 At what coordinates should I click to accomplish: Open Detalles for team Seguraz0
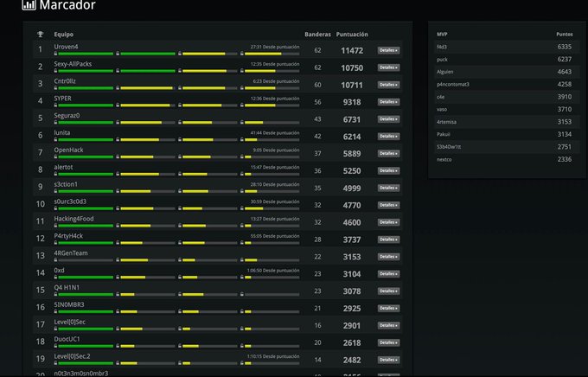pos(388,119)
